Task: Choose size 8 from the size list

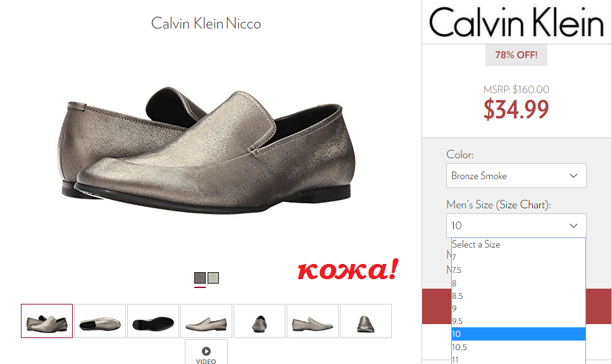Action: (519, 283)
